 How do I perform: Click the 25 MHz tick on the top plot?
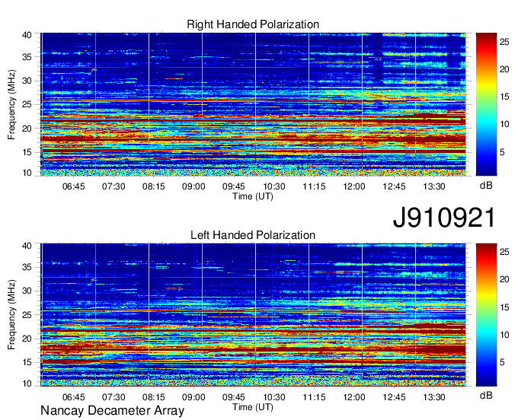(27, 104)
